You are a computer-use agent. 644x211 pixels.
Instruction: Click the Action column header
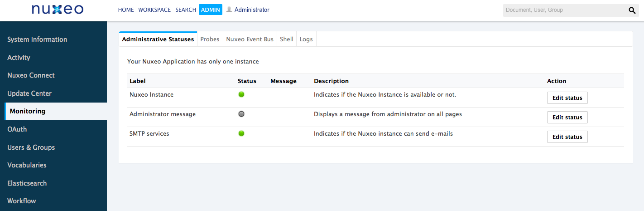(557, 81)
